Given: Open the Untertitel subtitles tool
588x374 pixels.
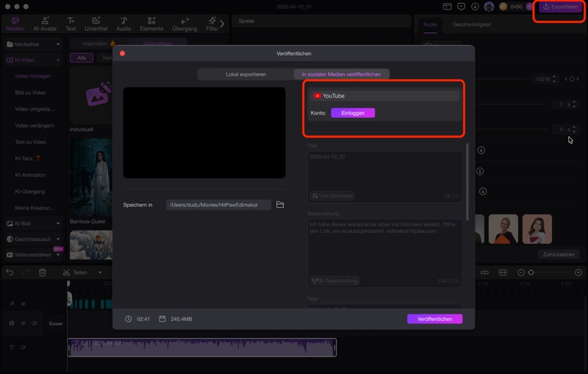Looking at the screenshot, I should click(96, 24).
